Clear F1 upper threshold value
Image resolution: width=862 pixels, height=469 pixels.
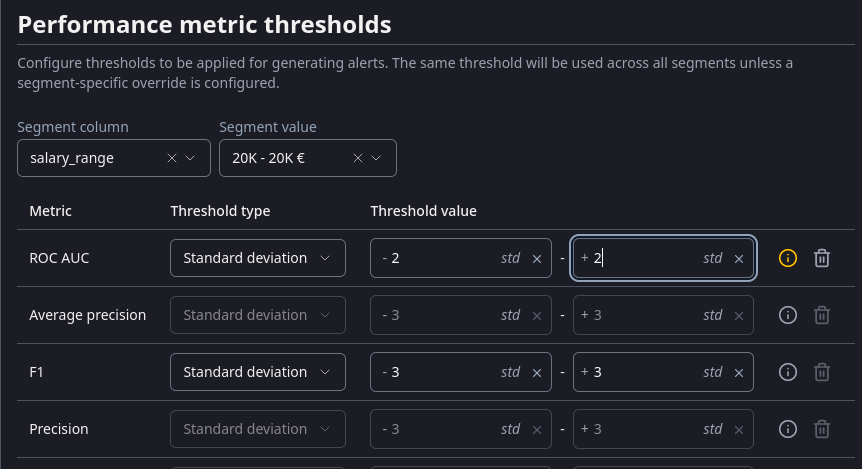pyautogui.click(x=739, y=372)
